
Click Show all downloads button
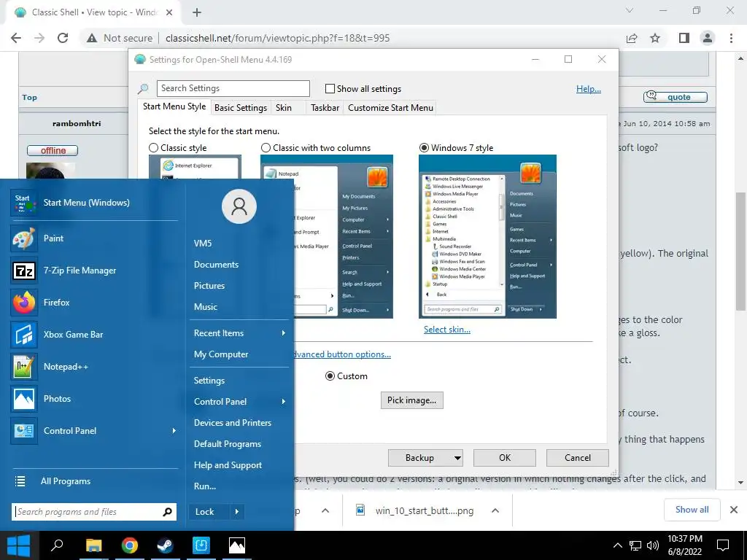(692, 510)
